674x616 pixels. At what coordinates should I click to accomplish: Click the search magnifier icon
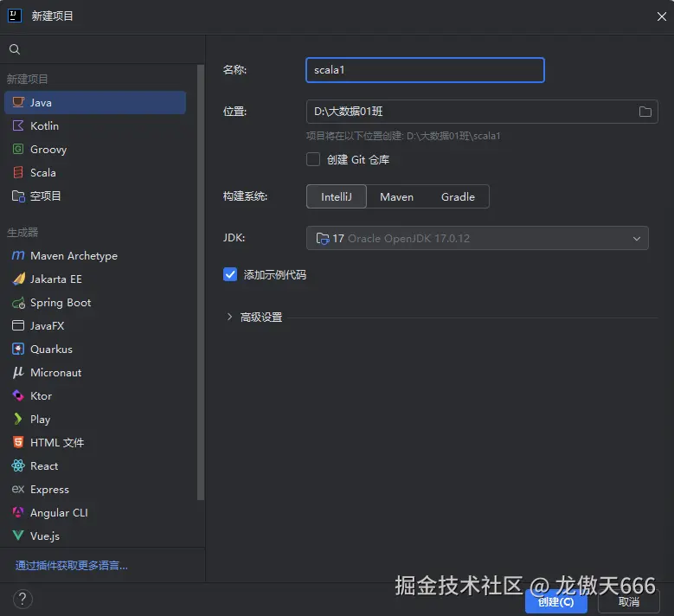point(15,49)
